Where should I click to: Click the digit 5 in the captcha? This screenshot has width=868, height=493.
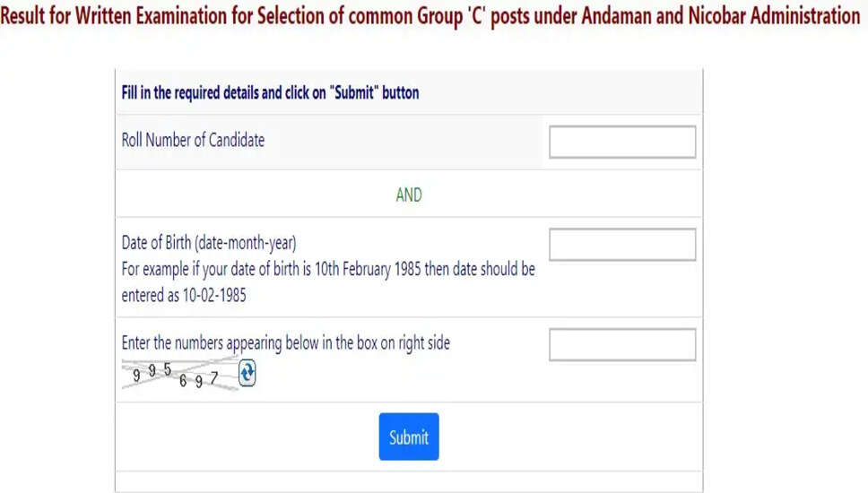pyautogui.click(x=168, y=370)
